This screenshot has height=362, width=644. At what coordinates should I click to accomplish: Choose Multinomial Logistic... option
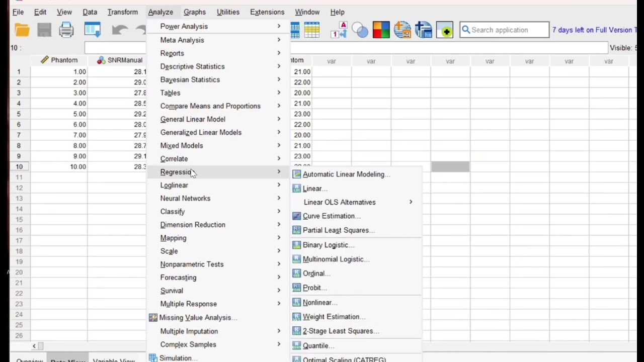pos(336,259)
